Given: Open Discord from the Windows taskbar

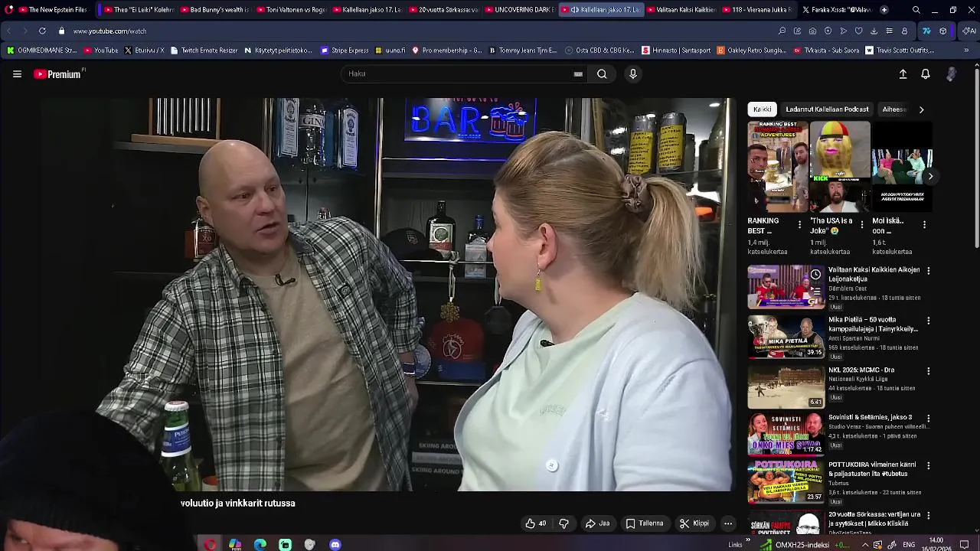Looking at the screenshot, I should [x=335, y=544].
